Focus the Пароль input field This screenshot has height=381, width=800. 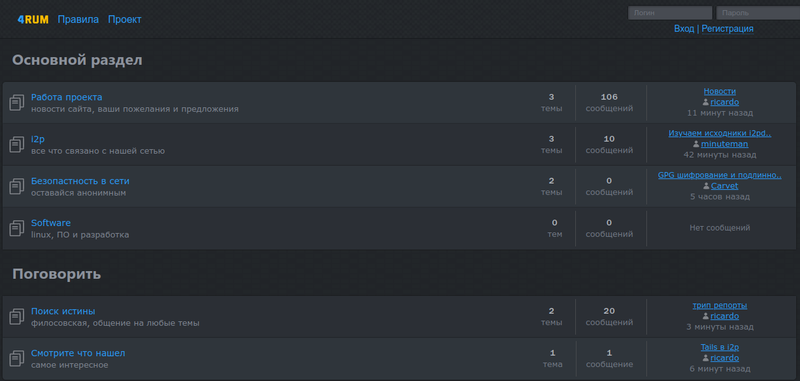tap(758, 13)
